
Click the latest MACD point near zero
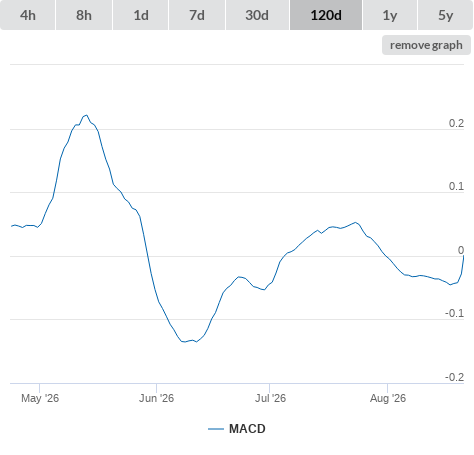pyautogui.click(x=463, y=256)
